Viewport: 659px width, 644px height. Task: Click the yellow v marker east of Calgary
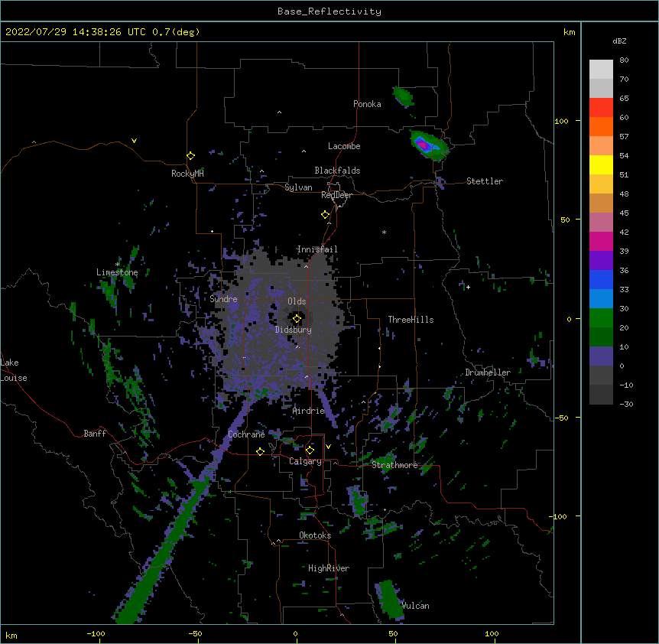point(328,447)
